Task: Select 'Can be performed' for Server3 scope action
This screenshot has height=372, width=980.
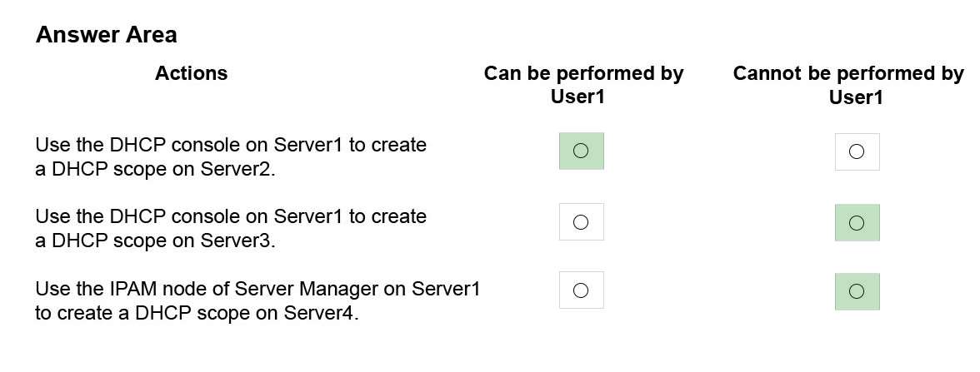Action: (x=581, y=221)
